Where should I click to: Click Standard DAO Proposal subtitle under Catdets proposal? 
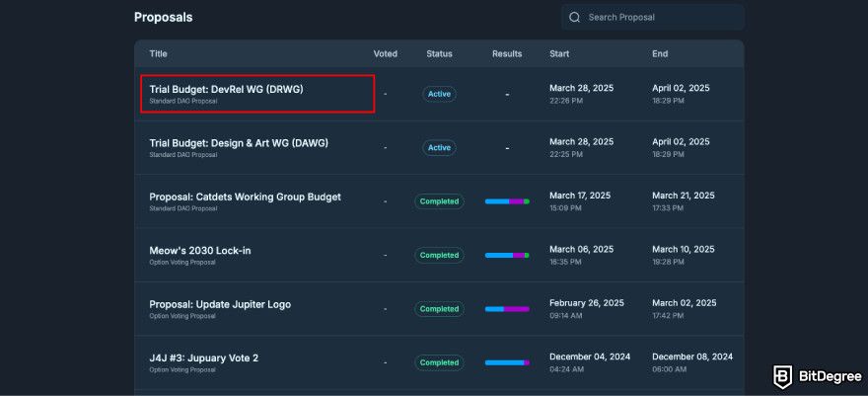(183, 208)
